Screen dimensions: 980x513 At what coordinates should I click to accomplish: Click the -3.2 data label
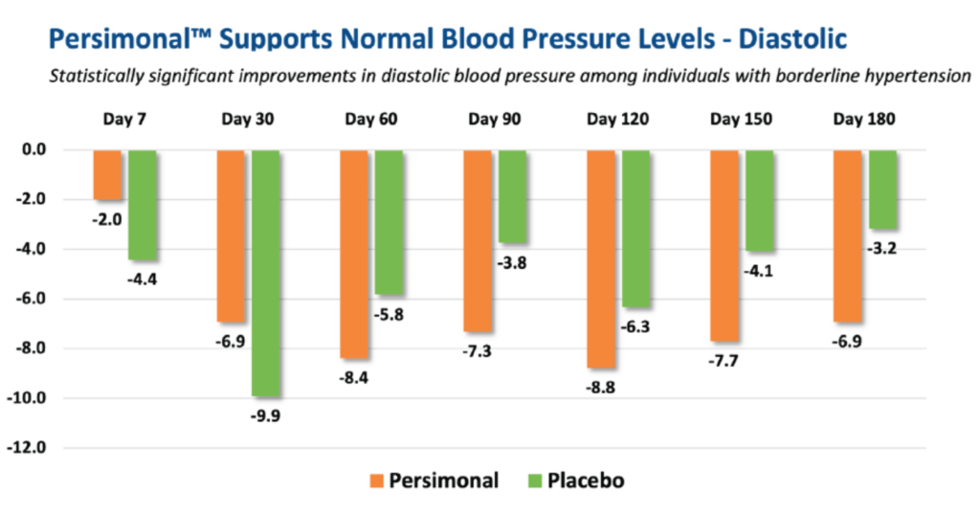pos(881,248)
